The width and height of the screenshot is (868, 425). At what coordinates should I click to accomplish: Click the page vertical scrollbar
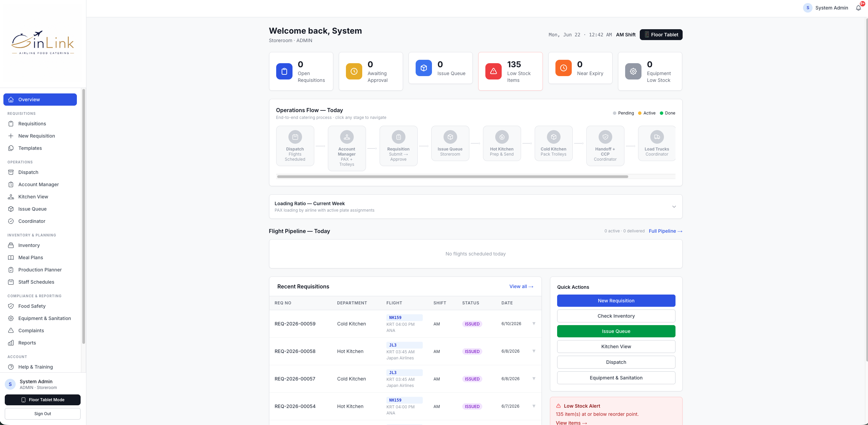[x=866, y=190]
